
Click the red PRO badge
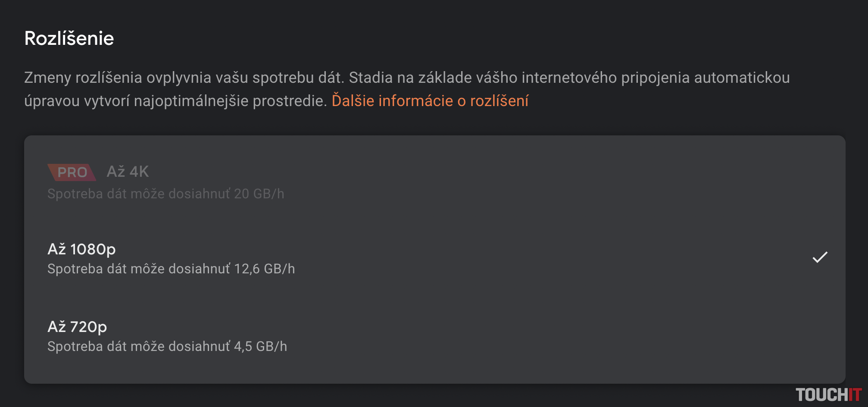[x=72, y=172]
